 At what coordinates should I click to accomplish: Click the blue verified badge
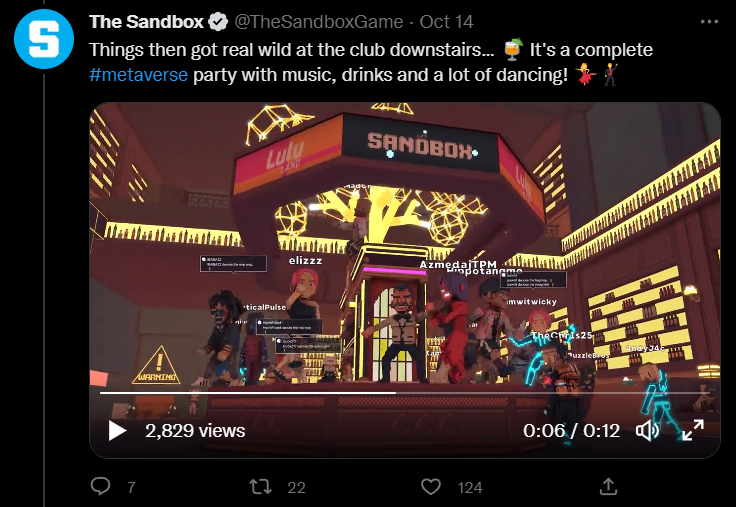[x=218, y=22]
